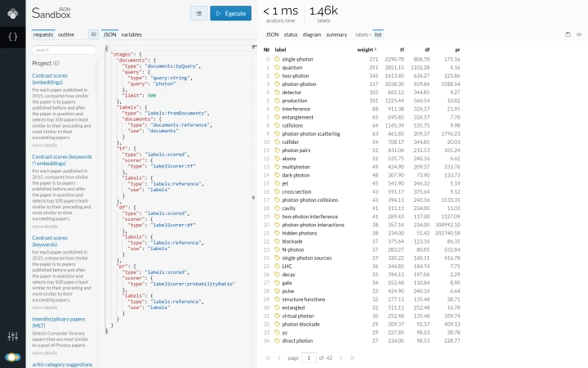588x368 pixels.
Task: Open Interdisciplinary papers (MLT) request
Action: 59,322
